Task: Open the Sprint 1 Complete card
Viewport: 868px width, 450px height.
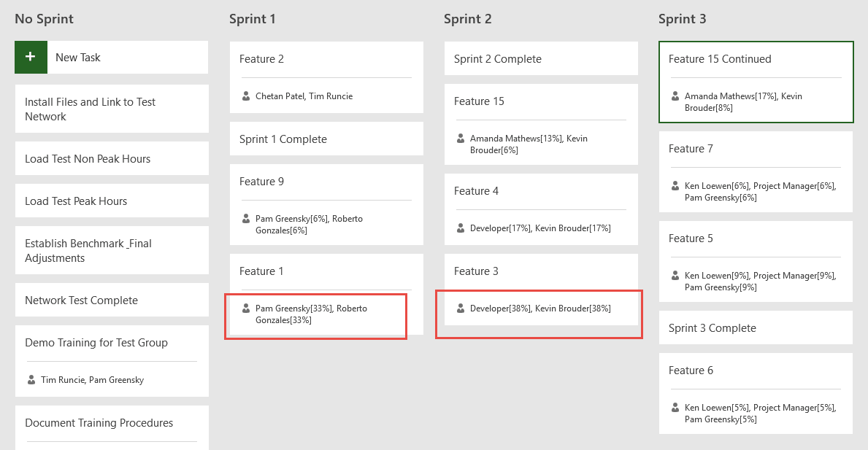Action: [x=326, y=139]
